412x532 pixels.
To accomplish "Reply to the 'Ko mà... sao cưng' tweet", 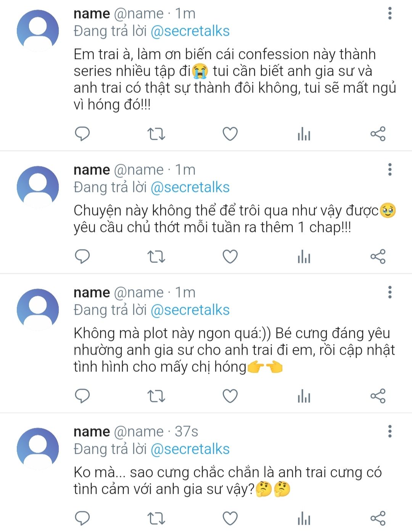I will 82,518.
